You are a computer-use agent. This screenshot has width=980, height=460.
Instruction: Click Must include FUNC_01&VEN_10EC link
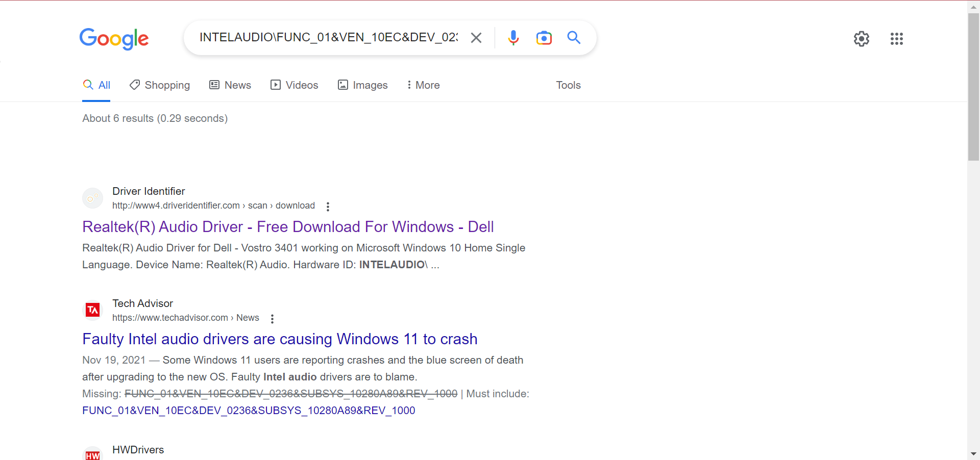(249, 411)
